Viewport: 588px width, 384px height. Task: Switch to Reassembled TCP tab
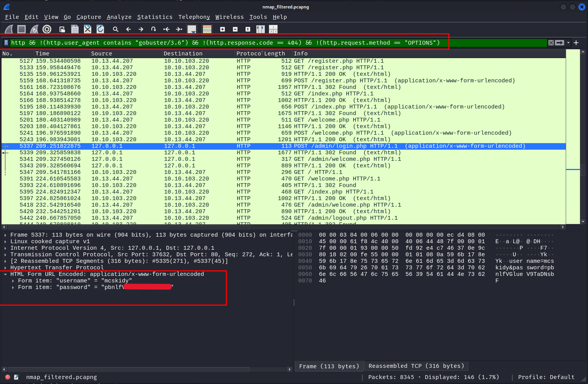tap(416, 366)
